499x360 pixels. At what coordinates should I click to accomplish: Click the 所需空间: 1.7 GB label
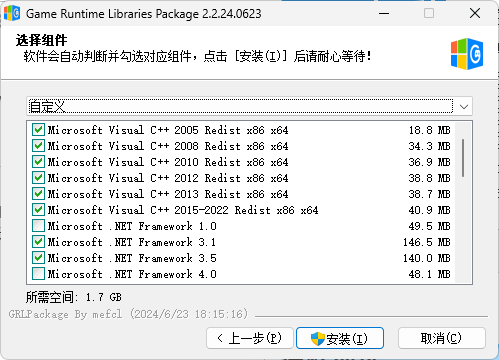pos(74,297)
